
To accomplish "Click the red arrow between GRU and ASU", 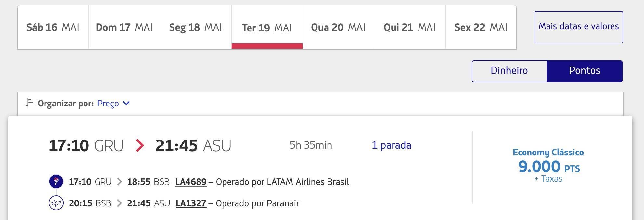I will click(140, 145).
